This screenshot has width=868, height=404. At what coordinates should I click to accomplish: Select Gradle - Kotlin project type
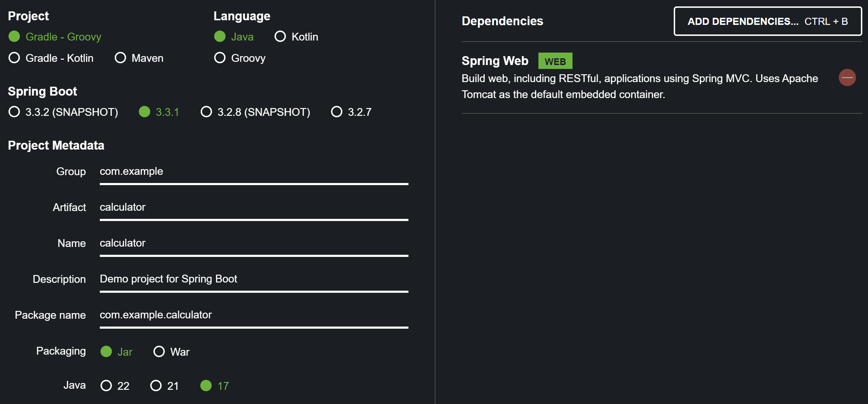coord(15,58)
